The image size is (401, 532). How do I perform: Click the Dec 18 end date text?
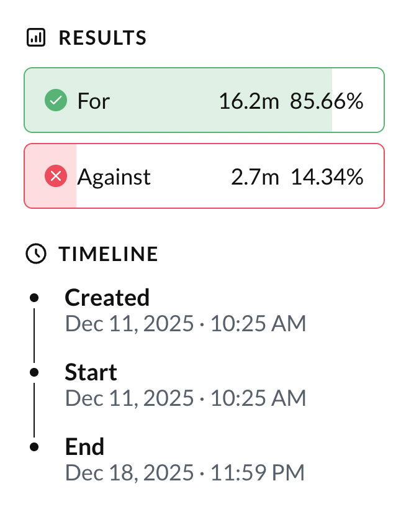(186, 472)
